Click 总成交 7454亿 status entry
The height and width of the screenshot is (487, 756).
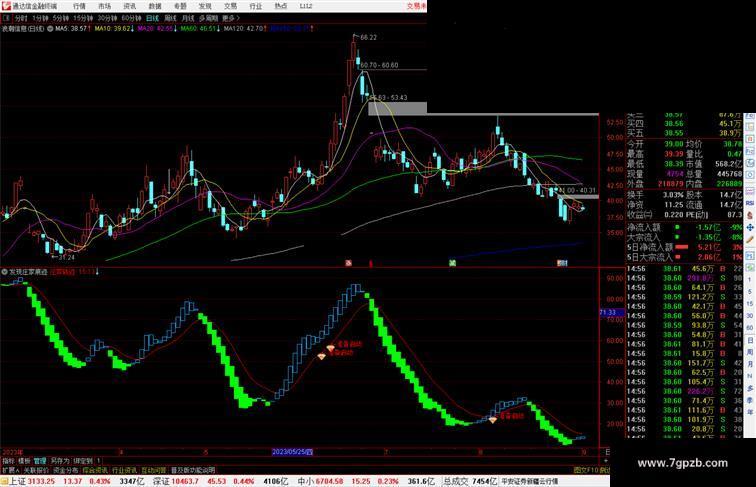[468, 481]
